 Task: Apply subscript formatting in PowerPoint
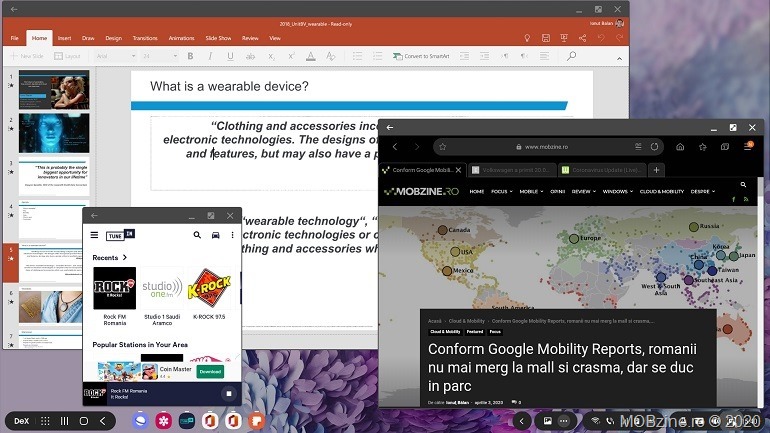(271, 56)
